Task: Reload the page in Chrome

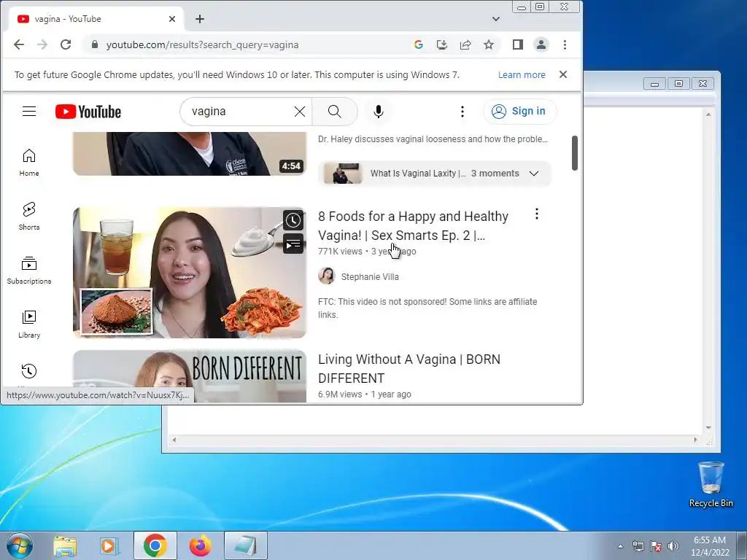Action: tap(66, 44)
